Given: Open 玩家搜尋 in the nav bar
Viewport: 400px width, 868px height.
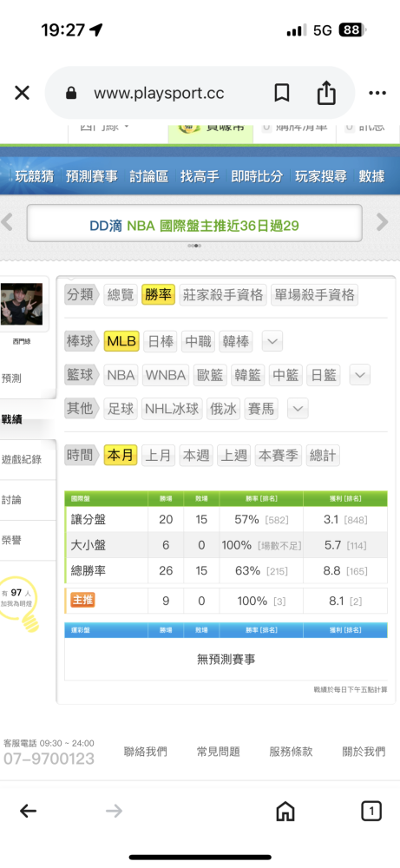Looking at the screenshot, I should click(x=321, y=176).
